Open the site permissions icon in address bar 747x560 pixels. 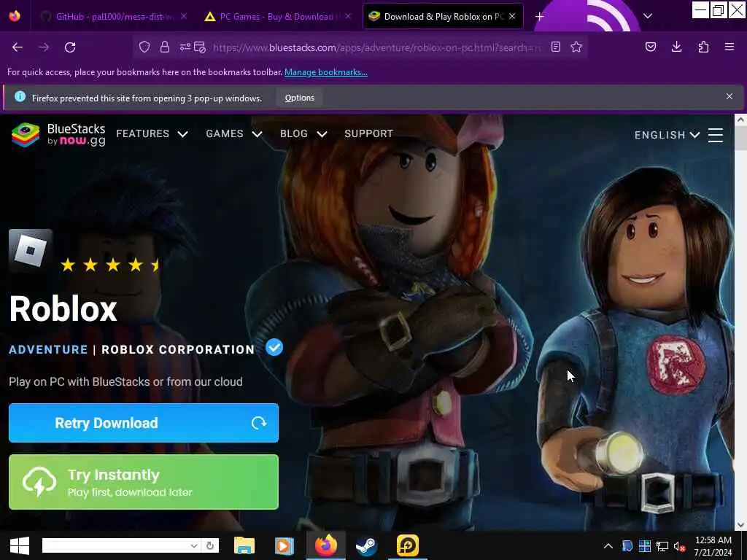coord(185,47)
